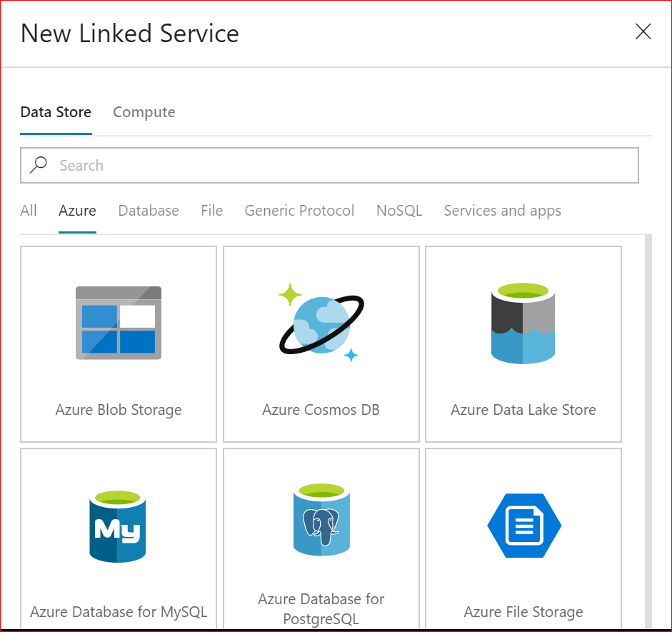Select the Azure category filter
This screenshot has width=672, height=632.
coord(77,211)
